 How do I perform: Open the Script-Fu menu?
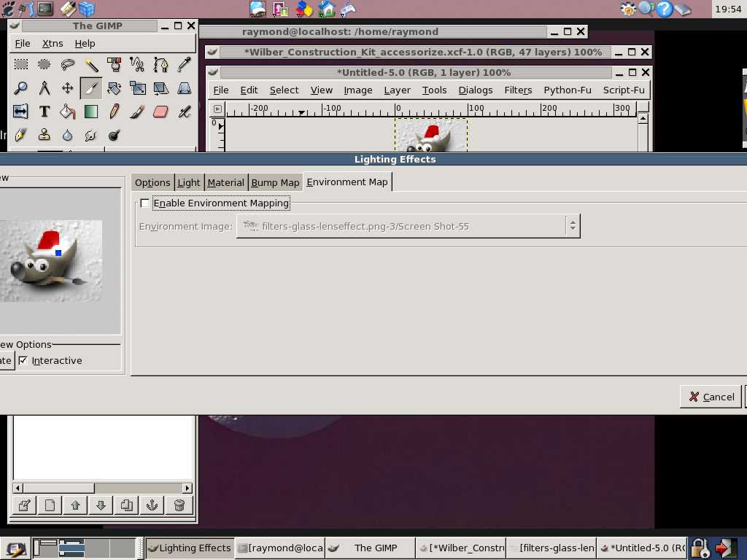coord(624,90)
